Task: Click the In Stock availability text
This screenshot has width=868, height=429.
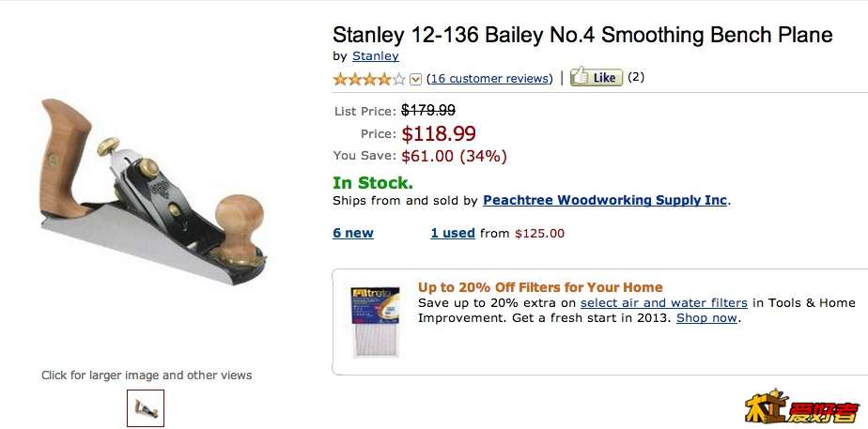Action: click(373, 183)
